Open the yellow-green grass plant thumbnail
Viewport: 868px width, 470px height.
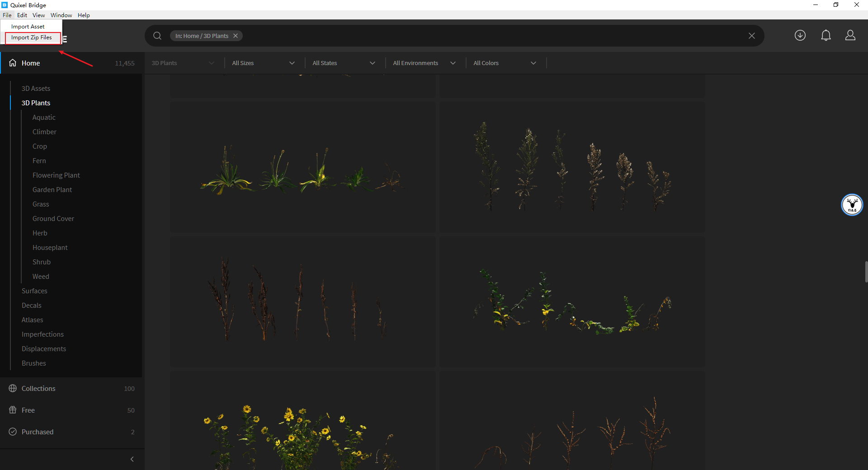302,167
